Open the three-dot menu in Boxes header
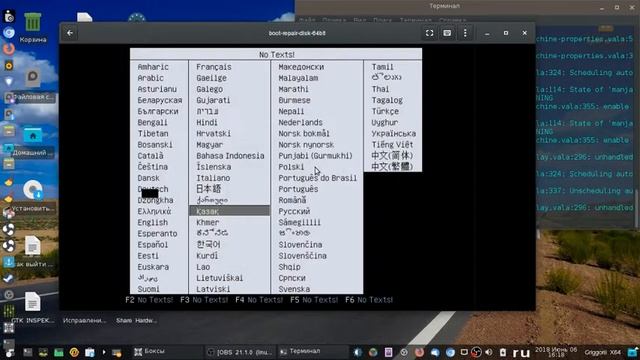Screen dimensions: 640x360 (x=465, y=33)
